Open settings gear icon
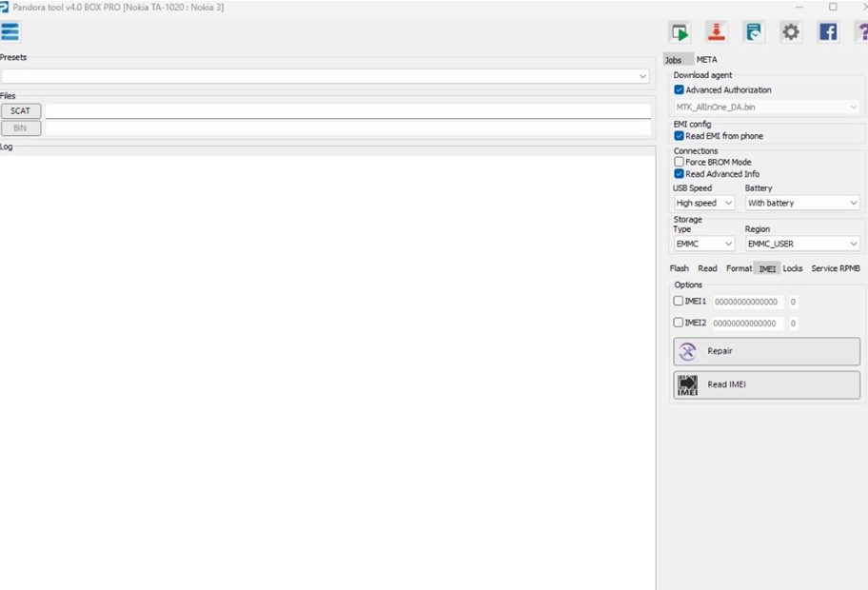868x590 pixels. [x=791, y=32]
